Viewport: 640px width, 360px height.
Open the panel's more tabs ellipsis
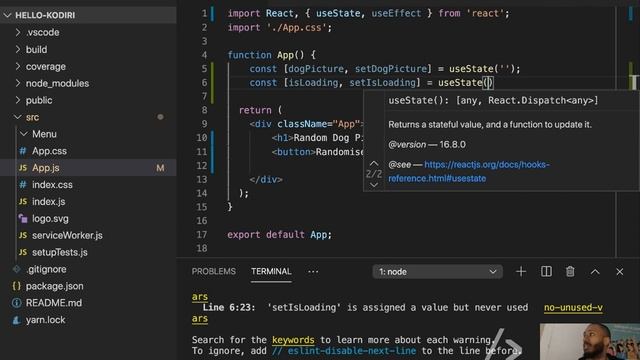(313, 272)
